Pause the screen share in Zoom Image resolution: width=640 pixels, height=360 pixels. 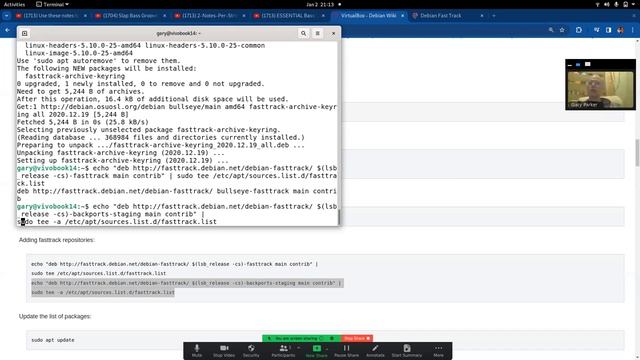(347, 351)
